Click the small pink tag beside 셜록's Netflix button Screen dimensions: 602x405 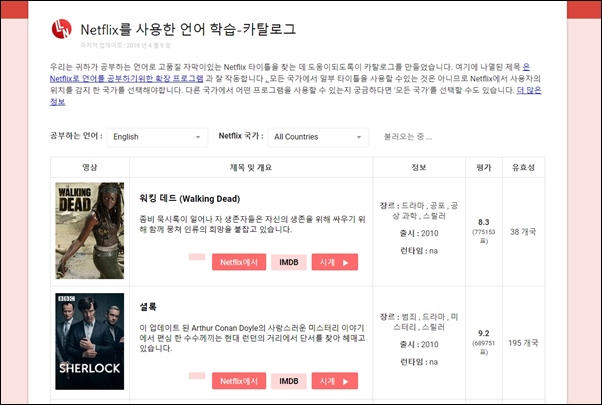coord(197,375)
